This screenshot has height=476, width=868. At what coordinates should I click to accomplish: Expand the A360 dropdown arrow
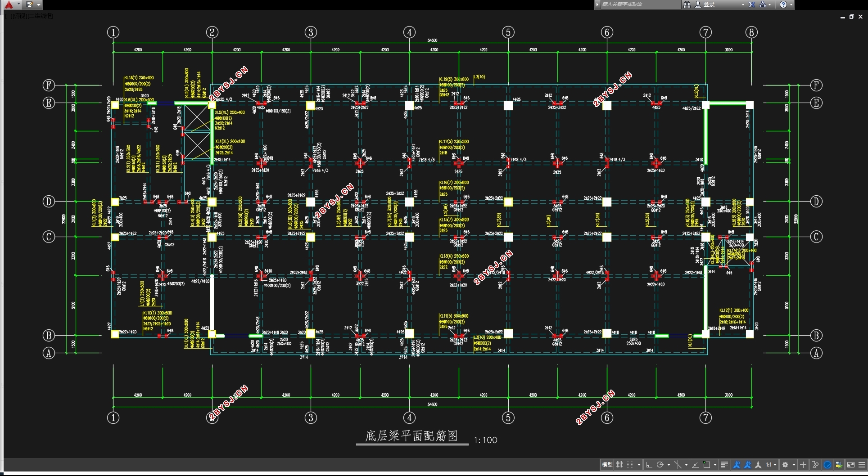tap(770, 4)
